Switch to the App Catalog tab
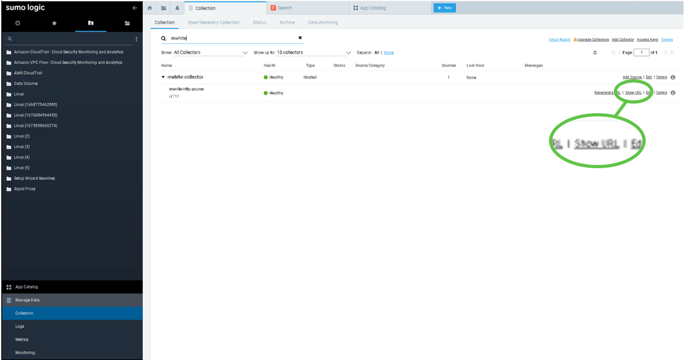 tap(390, 8)
